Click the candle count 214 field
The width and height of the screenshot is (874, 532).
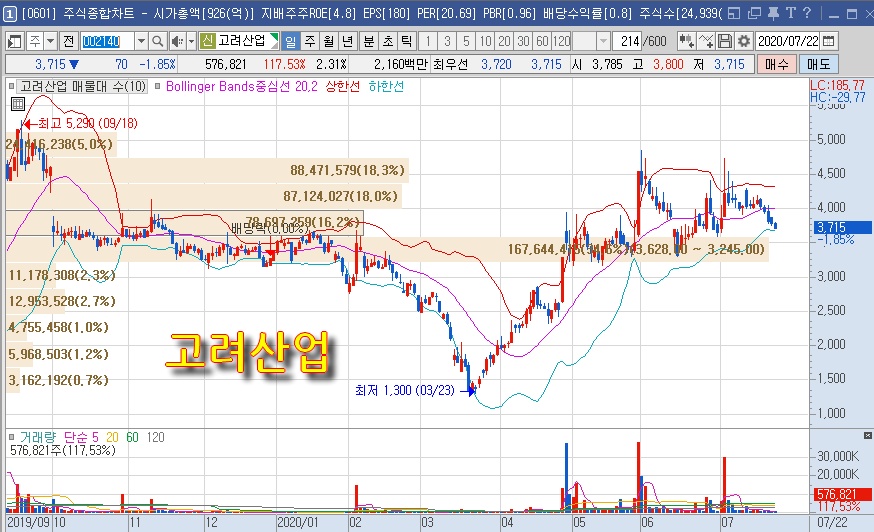pos(628,41)
